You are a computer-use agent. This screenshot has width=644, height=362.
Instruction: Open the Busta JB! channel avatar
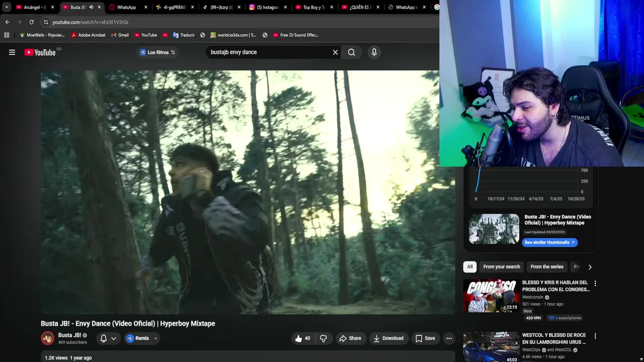48,338
